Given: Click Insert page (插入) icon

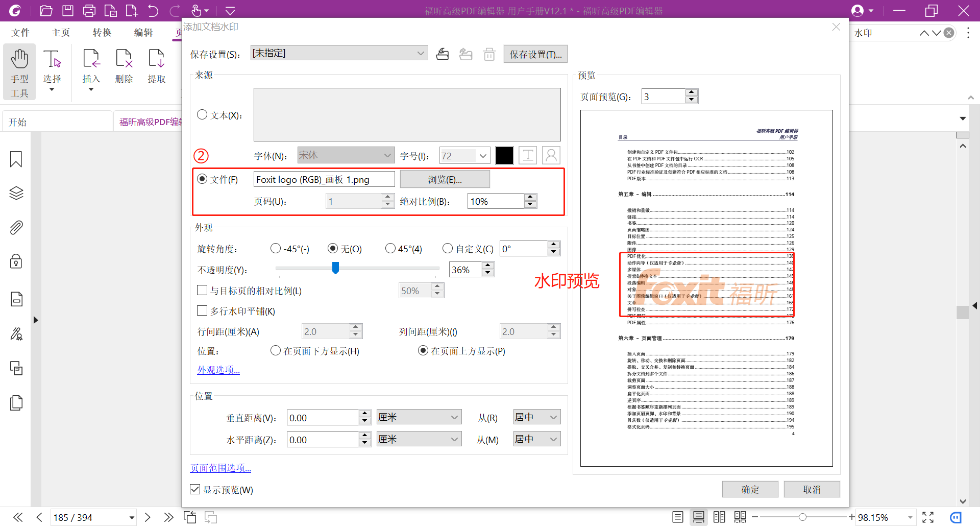Looking at the screenshot, I should [x=91, y=70].
